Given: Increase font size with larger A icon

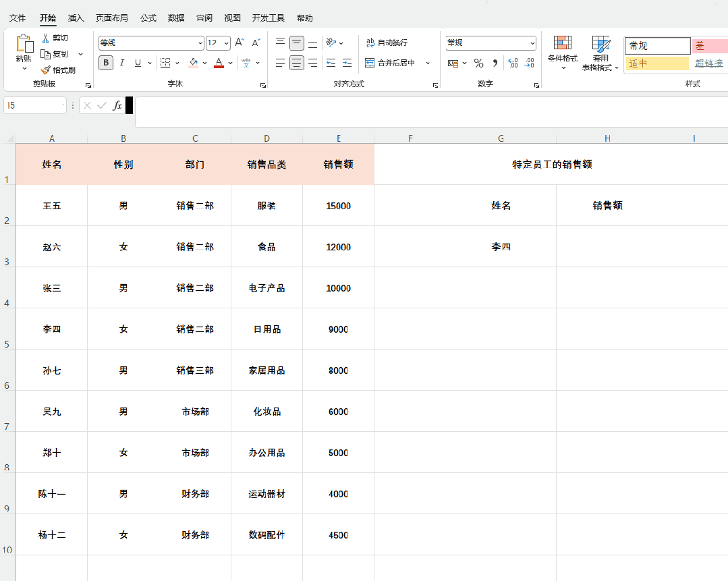Looking at the screenshot, I should [x=240, y=43].
